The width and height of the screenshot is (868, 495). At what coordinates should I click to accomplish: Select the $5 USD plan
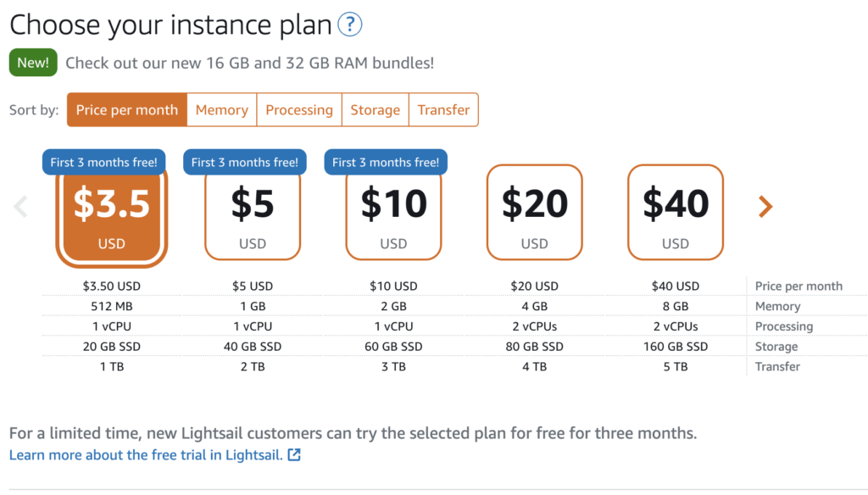click(x=253, y=216)
